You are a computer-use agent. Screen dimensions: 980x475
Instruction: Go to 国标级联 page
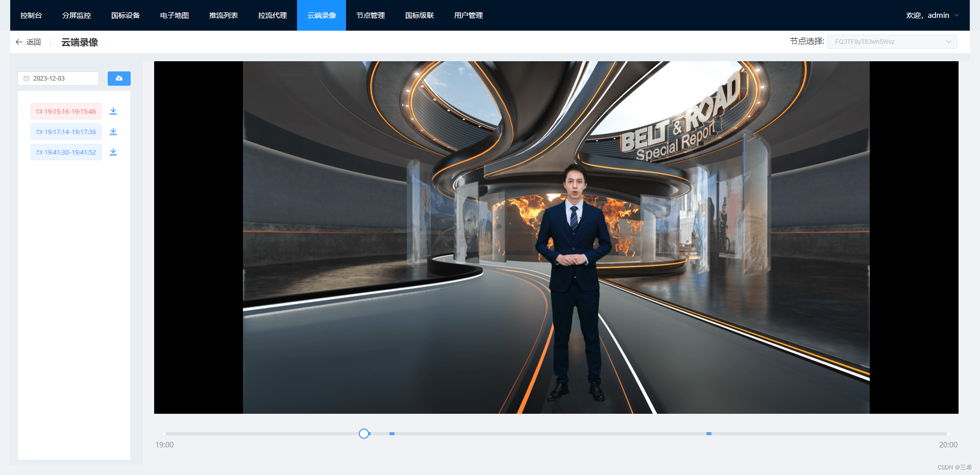[420, 15]
